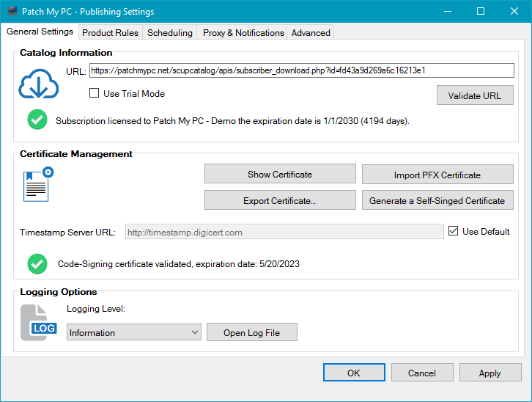Click Generate a Self-Singed Certificate button

[437, 200]
